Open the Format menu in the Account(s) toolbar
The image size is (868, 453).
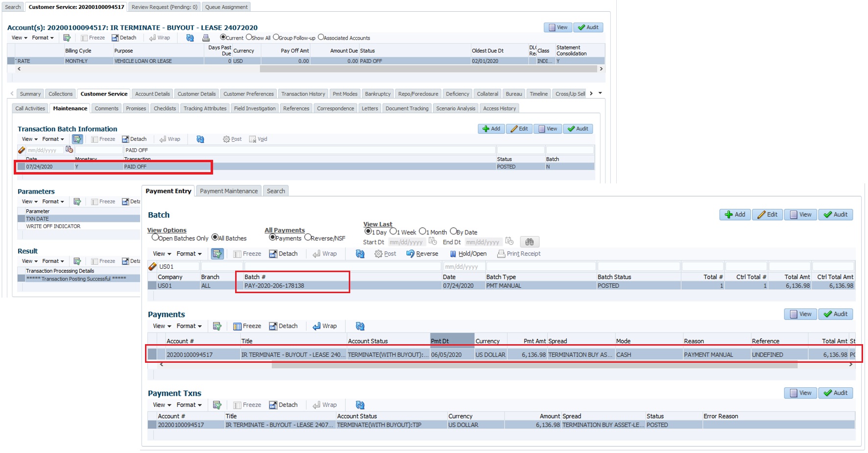[43, 38]
